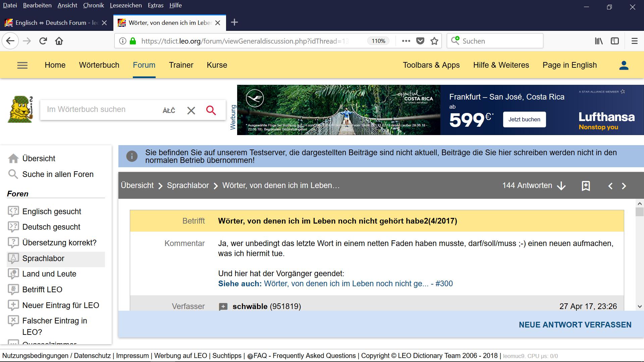Open the Extras menu

(156, 5)
